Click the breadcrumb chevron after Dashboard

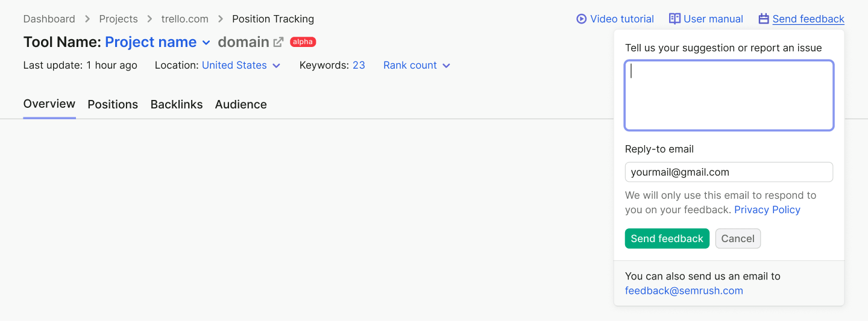87,19
